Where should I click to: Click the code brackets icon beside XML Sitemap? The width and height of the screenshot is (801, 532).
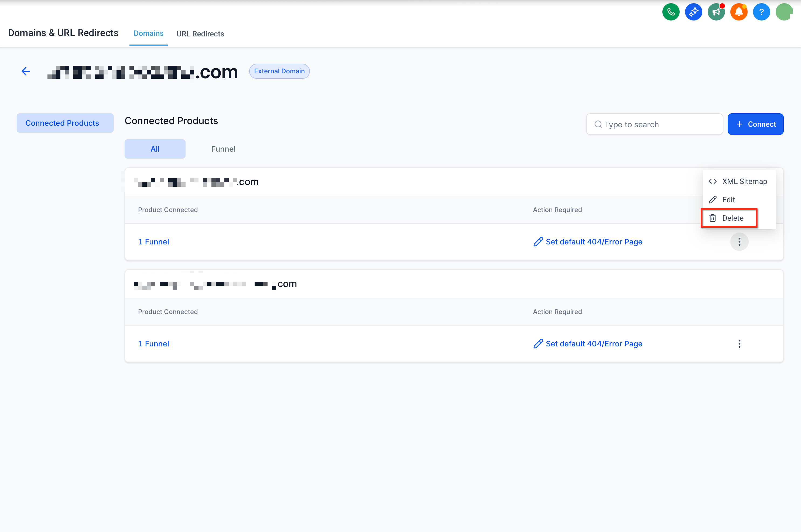coord(713,181)
